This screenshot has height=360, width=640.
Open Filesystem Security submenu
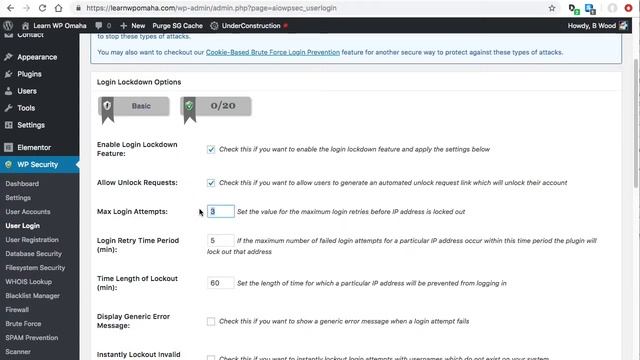pos(35,268)
